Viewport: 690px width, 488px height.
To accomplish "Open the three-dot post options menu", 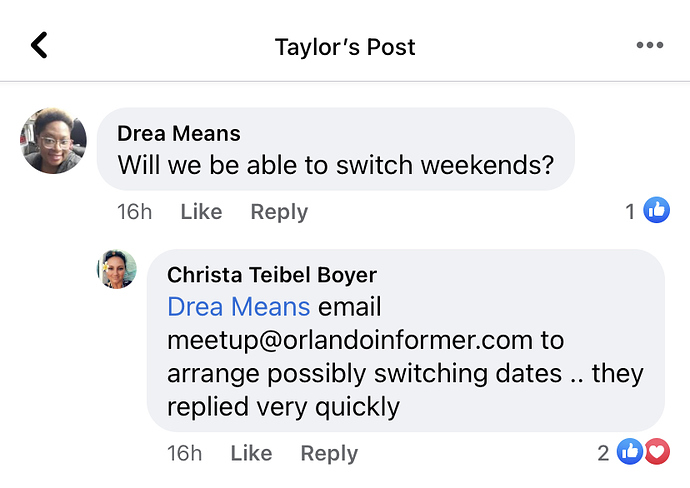I will pyautogui.click(x=649, y=46).
